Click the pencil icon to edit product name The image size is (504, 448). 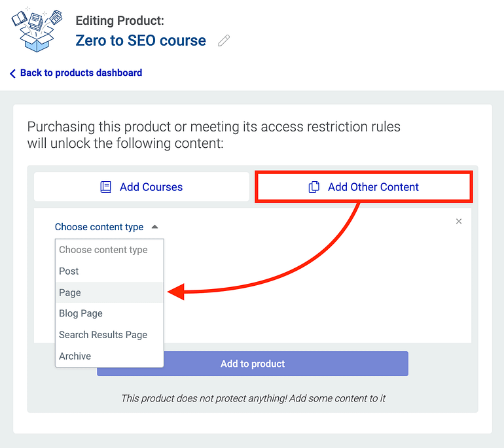click(x=224, y=41)
